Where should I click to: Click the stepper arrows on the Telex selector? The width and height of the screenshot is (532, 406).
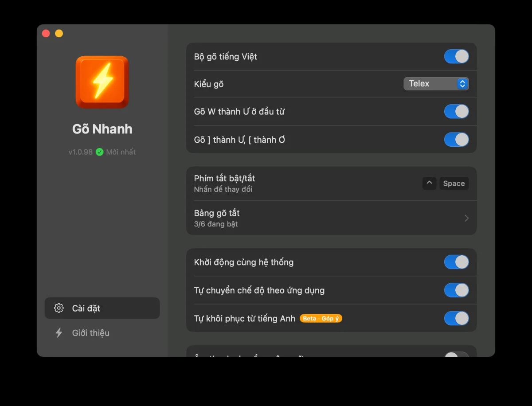(462, 83)
